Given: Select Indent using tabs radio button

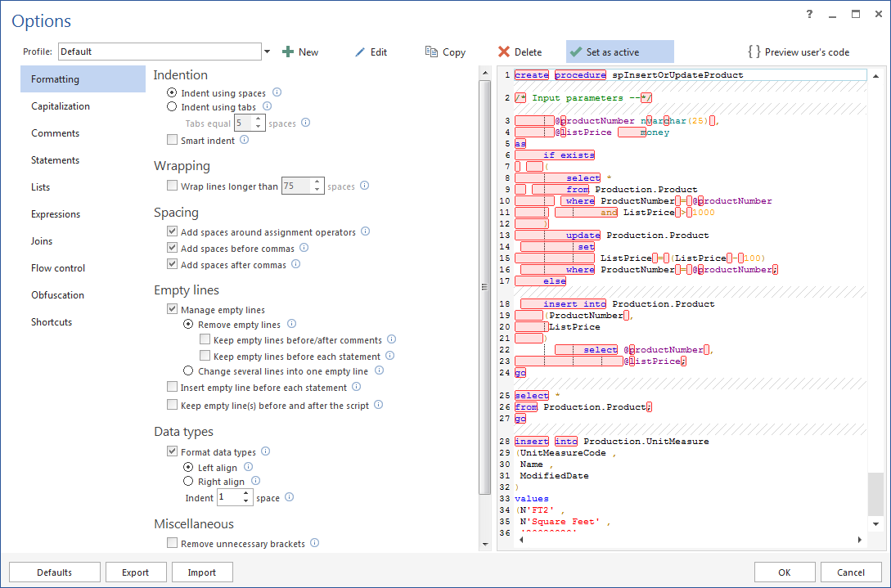Looking at the screenshot, I should (172, 107).
